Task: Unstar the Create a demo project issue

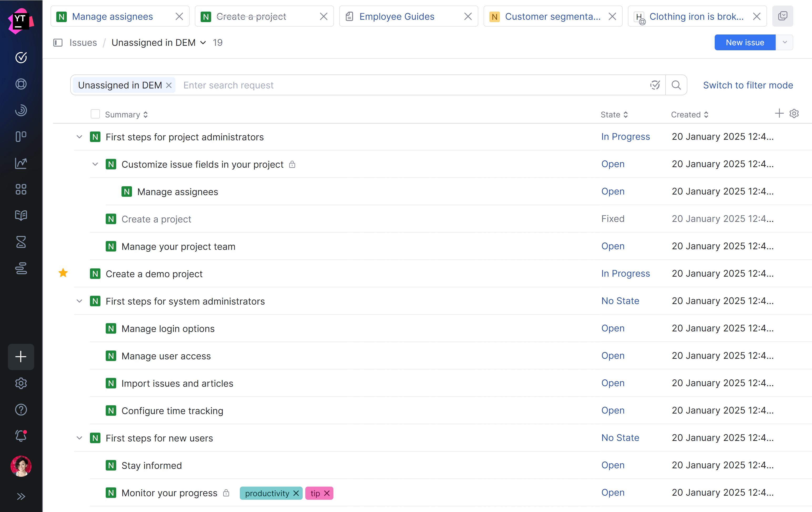Action: 63,273
